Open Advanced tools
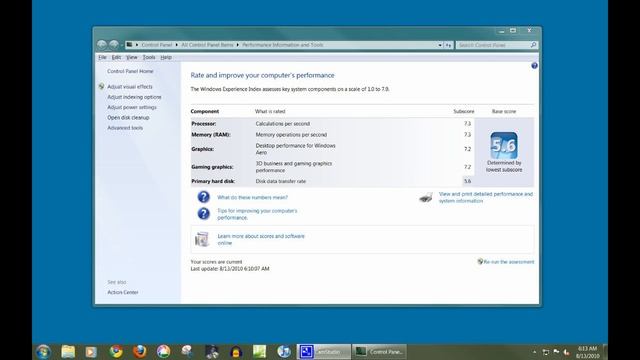This screenshot has height=360, width=640. coord(125,128)
